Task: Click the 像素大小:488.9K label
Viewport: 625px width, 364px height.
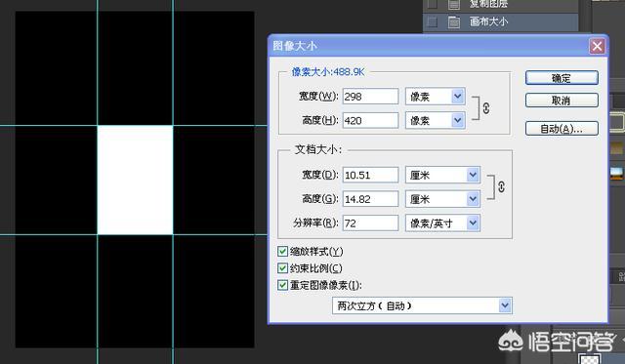Action: 328,72
